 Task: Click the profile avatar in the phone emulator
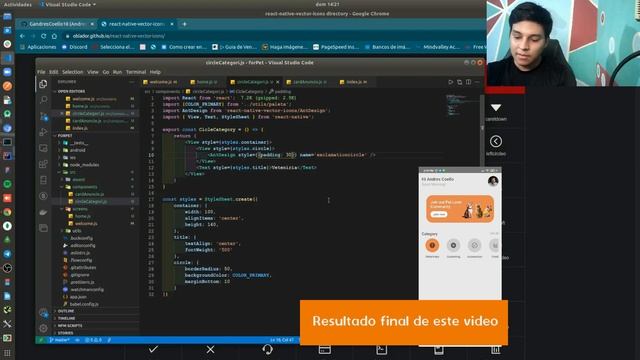point(493,181)
